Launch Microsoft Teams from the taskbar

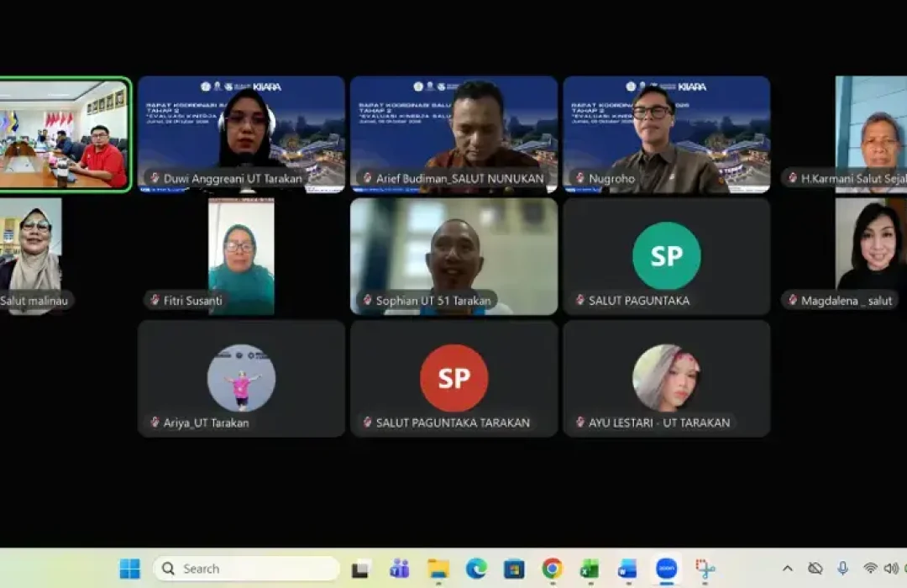pos(399,570)
